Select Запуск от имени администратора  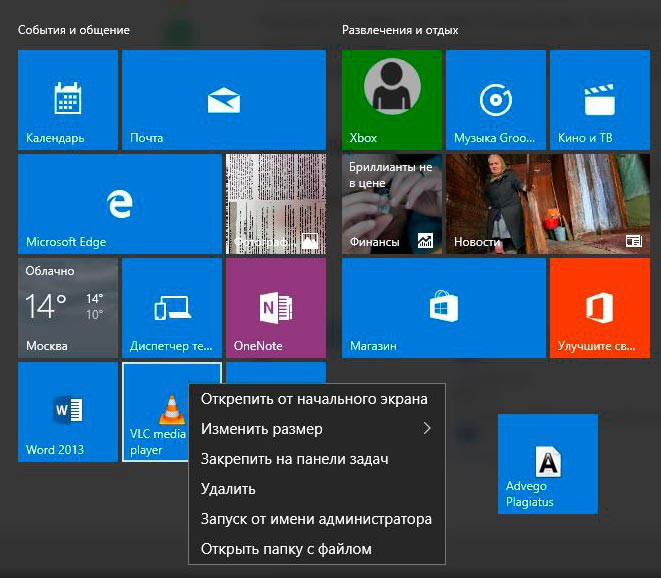point(316,519)
